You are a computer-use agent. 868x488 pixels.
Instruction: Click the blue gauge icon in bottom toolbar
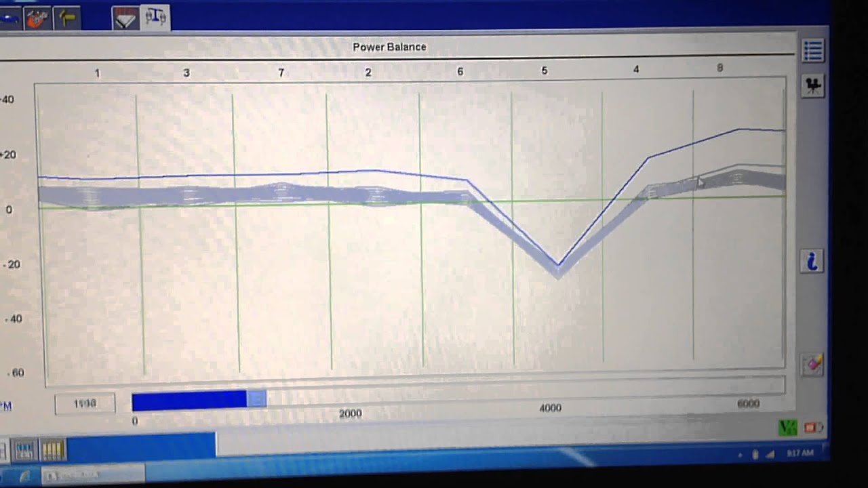[25, 449]
